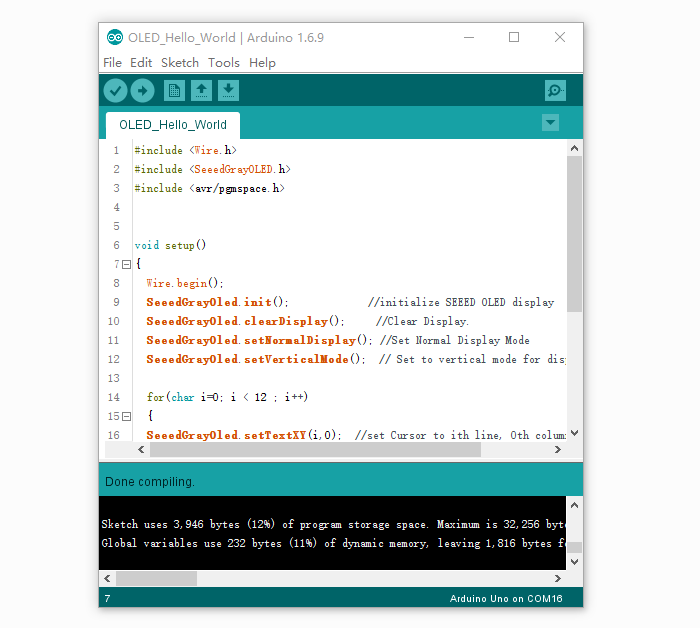Open the Sketch menu
Viewport: 700px width, 628px height.
(180, 63)
